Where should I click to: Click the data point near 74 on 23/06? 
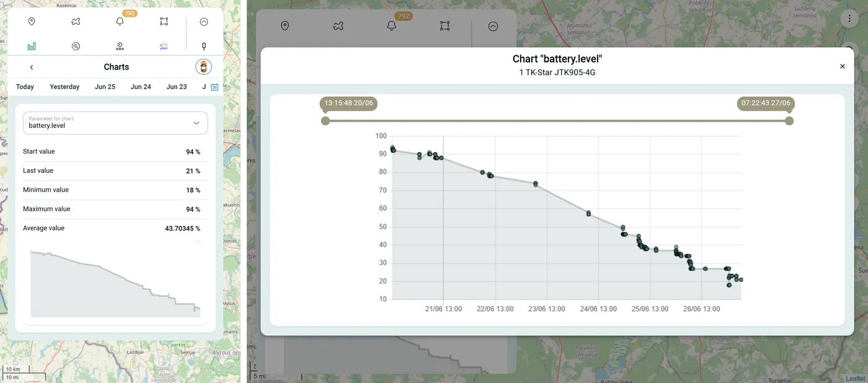pyautogui.click(x=536, y=184)
